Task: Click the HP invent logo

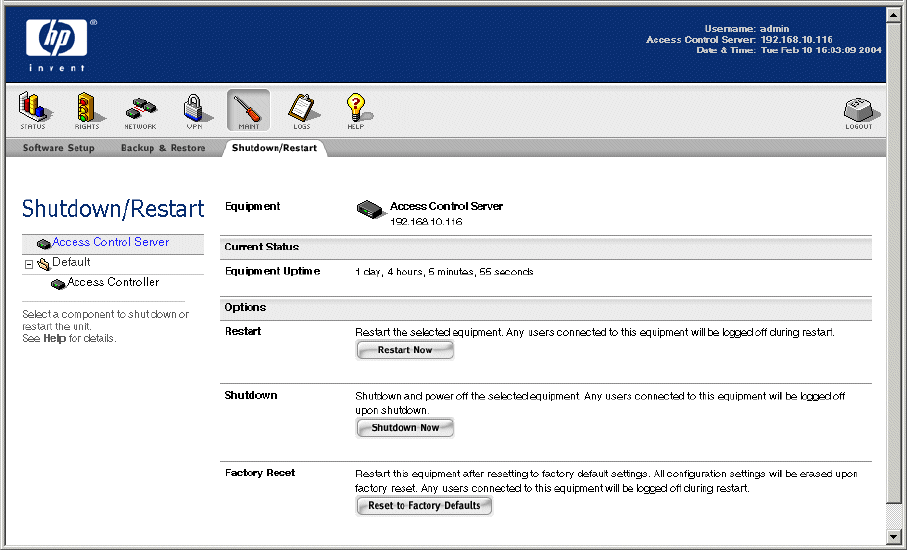Action: coord(62,42)
